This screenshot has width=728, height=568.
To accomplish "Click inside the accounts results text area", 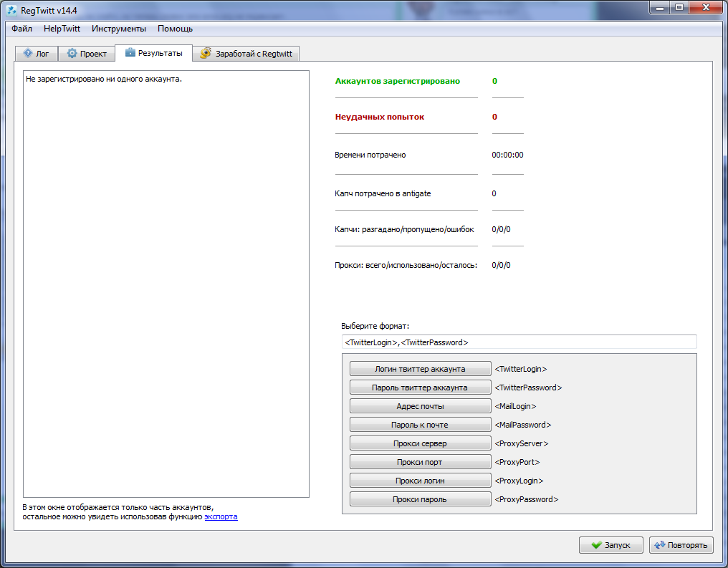I will 166,284.
